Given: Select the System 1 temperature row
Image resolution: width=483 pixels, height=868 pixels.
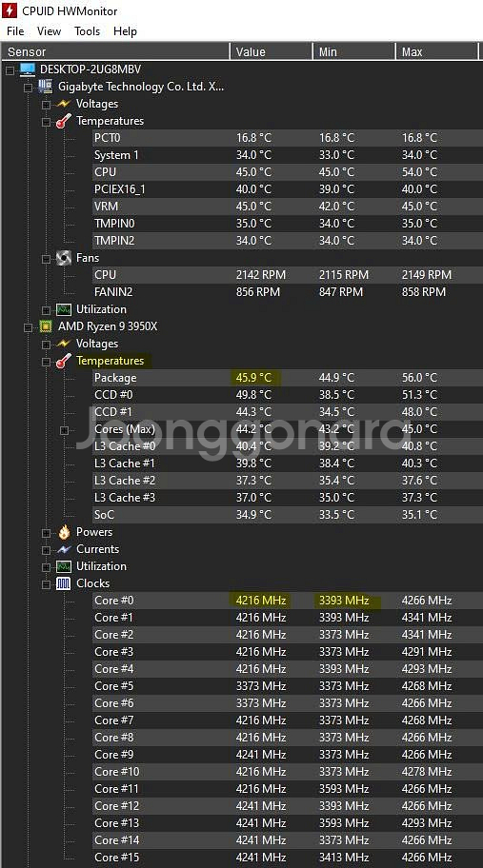Looking at the screenshot, I should [287, 154].
